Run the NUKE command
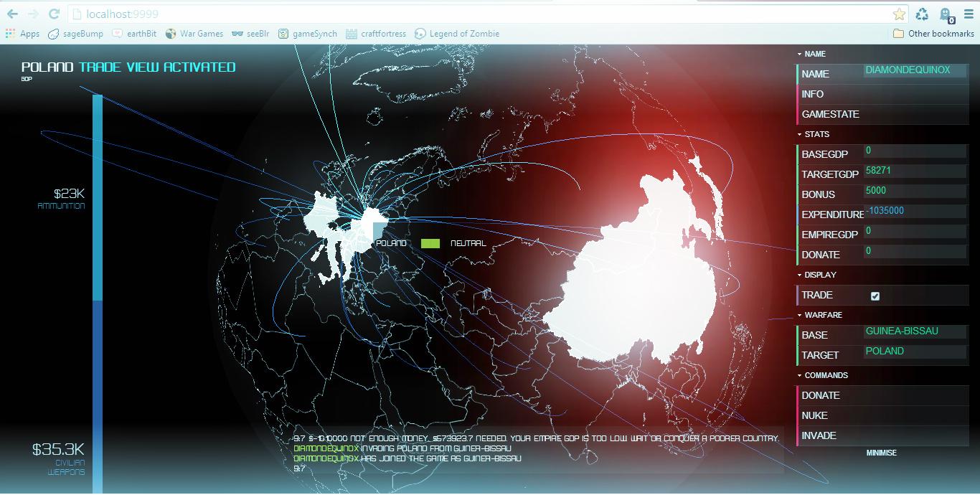The width and height of the screenshot is (980, 495). (882, 415)
